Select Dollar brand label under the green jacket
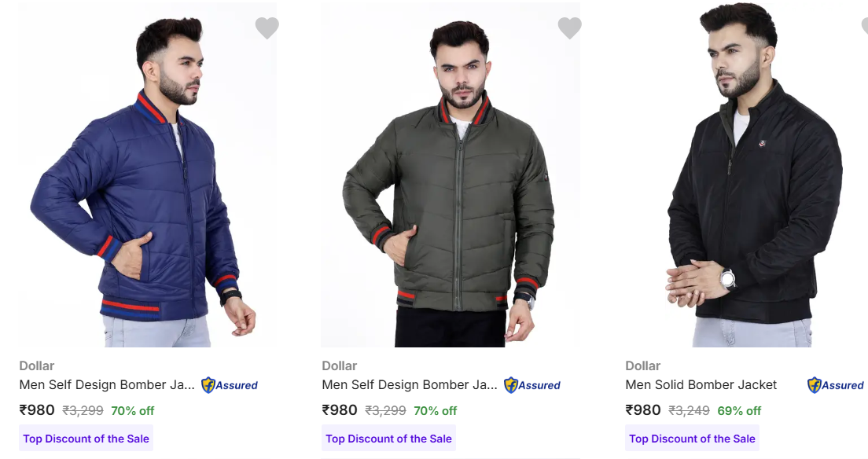Image resolution: width=868 pixels, height=459 pixels. [340, 365]
